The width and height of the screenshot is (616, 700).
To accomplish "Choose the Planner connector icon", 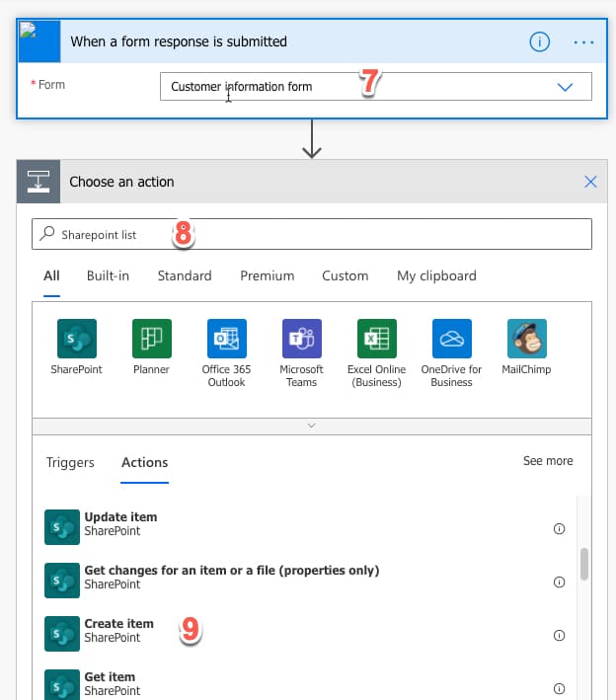I will (151, 339).
